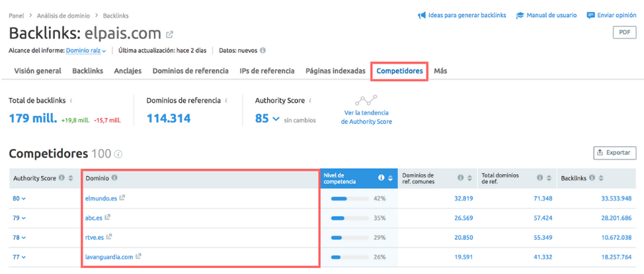Click the 29% competition level bar

click(x=350, y=238)
